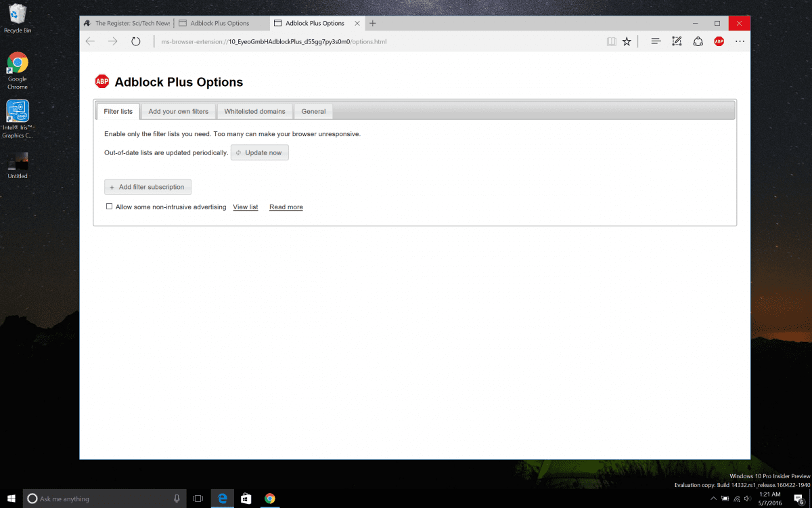Launch Google Chrome desktop shortcut
The height and width of the screenshot is (508, 812).
pyautogui.click(x=18, y=64)
